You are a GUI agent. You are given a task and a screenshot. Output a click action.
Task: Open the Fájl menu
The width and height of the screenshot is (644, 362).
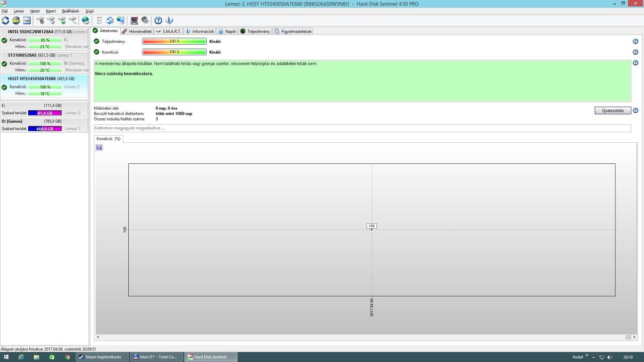[5, 11]
